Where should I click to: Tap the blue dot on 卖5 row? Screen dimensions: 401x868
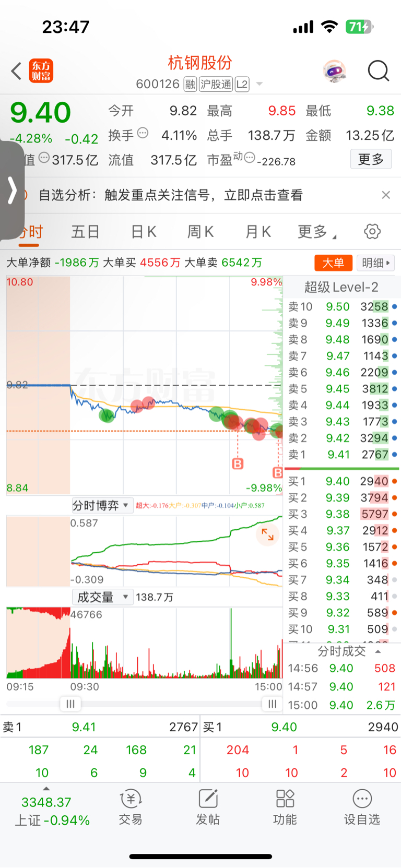coord(394,389)
